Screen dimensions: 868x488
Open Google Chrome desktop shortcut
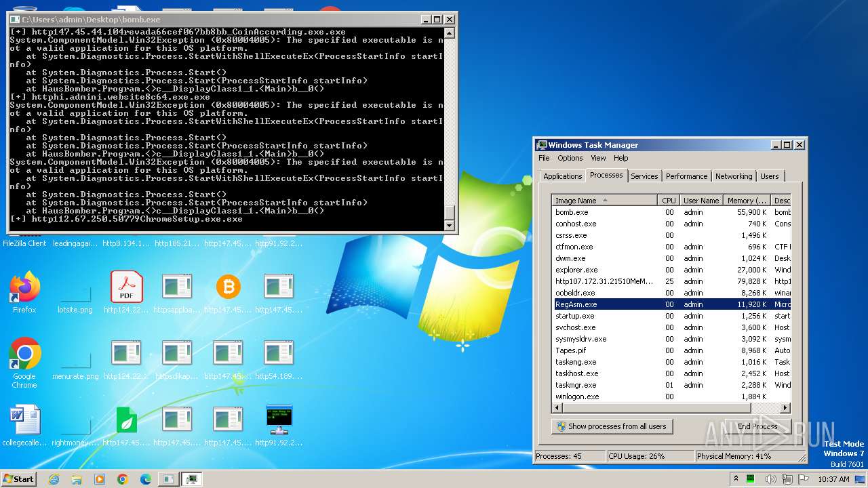[24, 363]
